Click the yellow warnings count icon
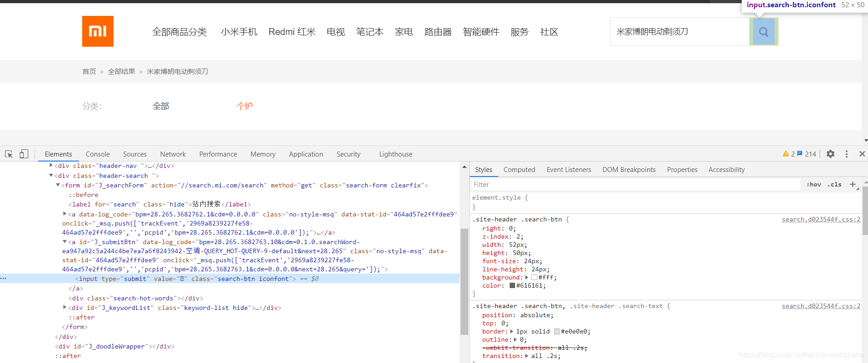Image resolution: width=868 pixels, height=363 pixels. pyautogui.click(x=786, y=154)
